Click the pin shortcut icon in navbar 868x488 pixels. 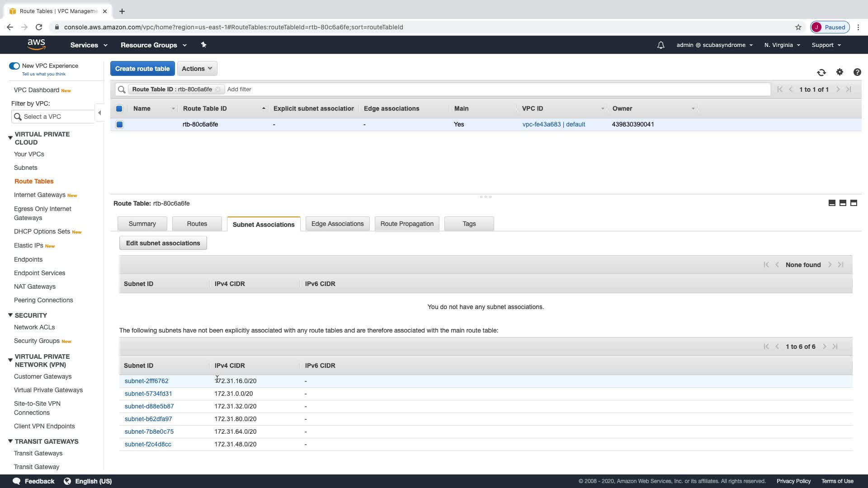[x=203, y=45]
